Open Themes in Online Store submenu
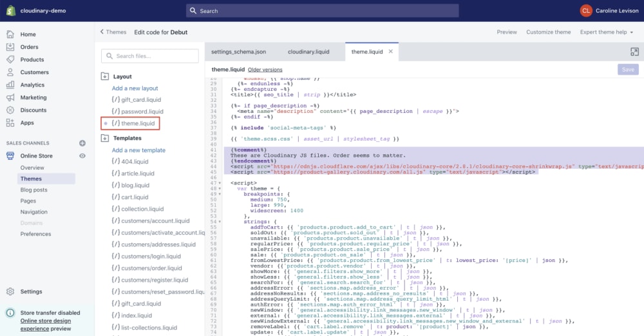 click(31, 179)
